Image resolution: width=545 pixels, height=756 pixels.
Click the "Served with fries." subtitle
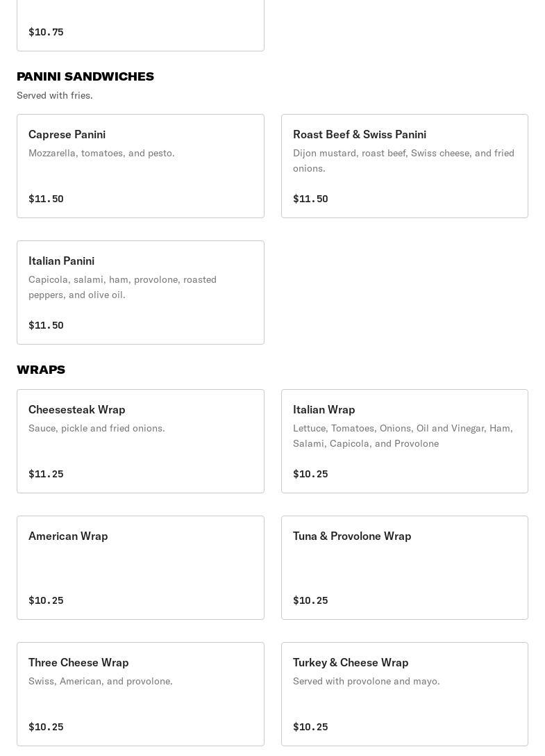click(x=55, y=95)
